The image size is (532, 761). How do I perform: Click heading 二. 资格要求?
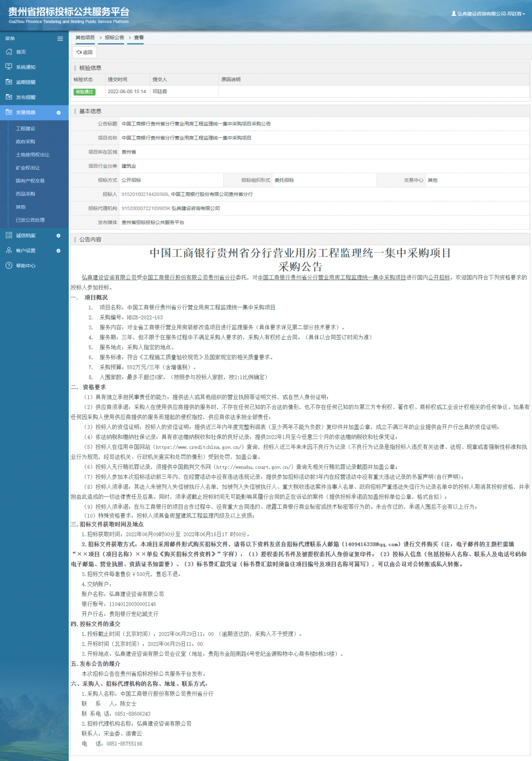[x=88, y=387]
